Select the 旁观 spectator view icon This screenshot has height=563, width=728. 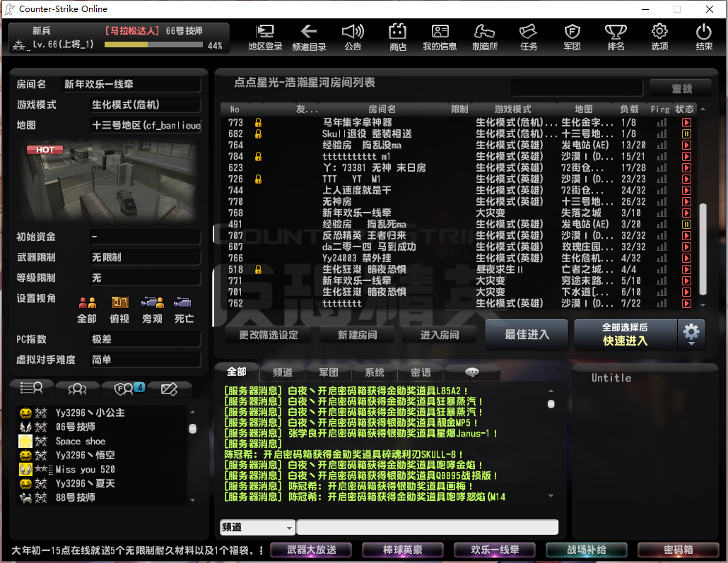pos(152,309)
